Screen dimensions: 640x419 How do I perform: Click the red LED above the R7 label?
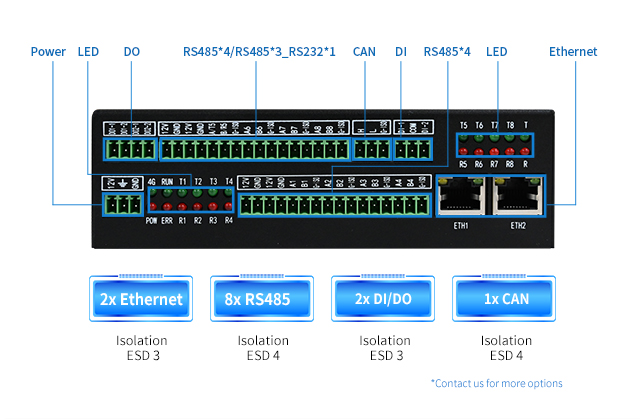[x=494, y=152]
